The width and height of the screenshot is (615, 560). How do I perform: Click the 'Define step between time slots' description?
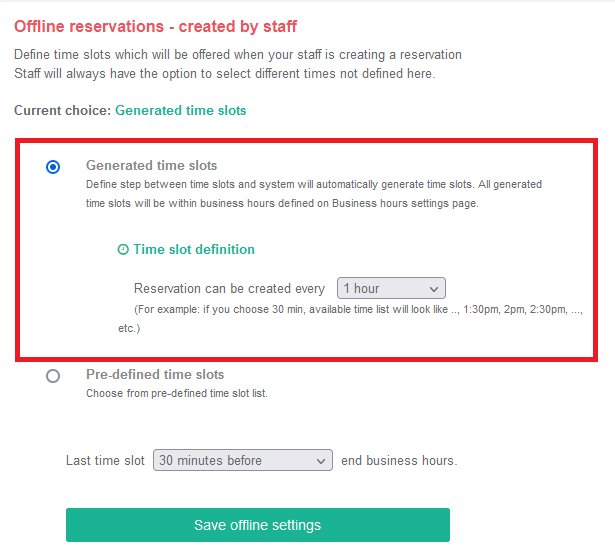click(x=314, y=194)
